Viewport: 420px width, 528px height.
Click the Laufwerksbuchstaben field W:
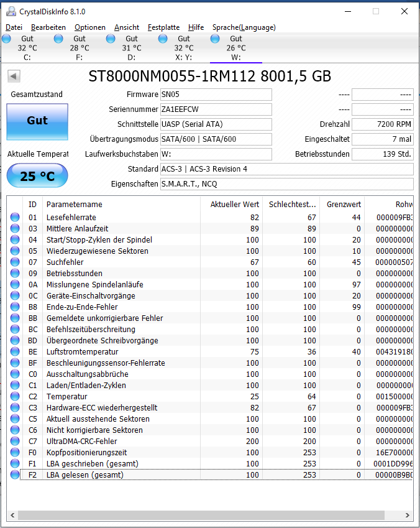click(216, 154)
